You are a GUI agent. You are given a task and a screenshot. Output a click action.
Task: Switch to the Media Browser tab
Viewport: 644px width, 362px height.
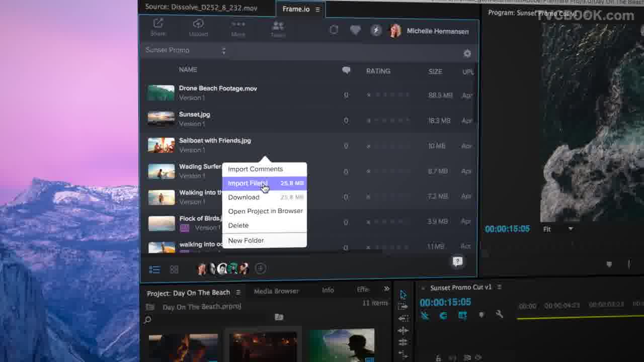tap(276, 291)
